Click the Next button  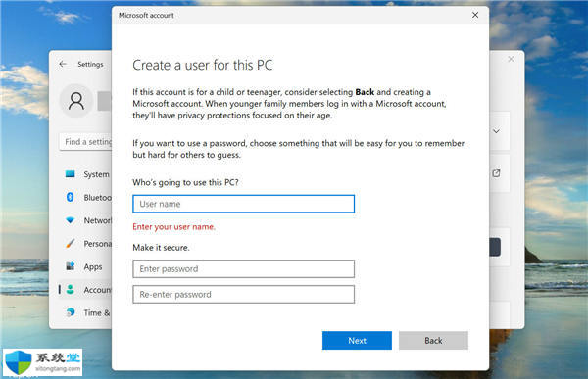click(x=357, y=341)
